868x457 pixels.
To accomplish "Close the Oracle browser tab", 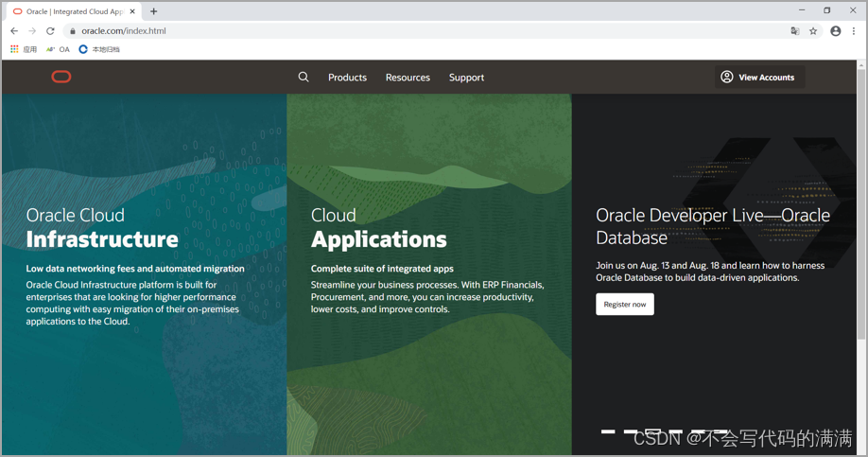I will coord(132,11).
